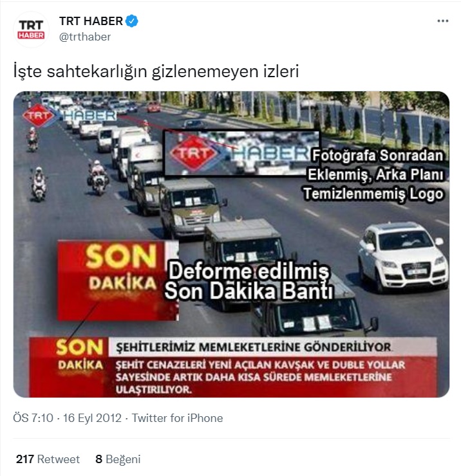Click the enlarged TRT Haber logo inset
The image size is (461, 476).
[x=241, y=153]
